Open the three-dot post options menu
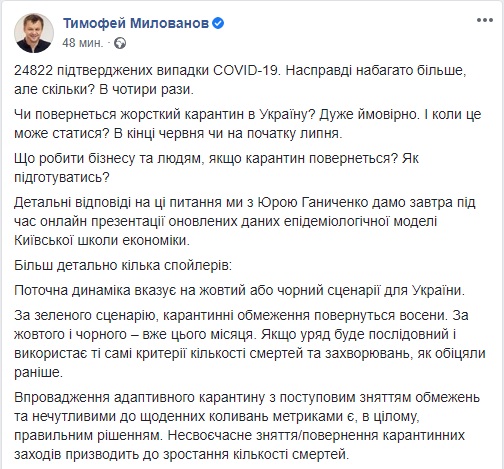 click(x=485, y=20)
